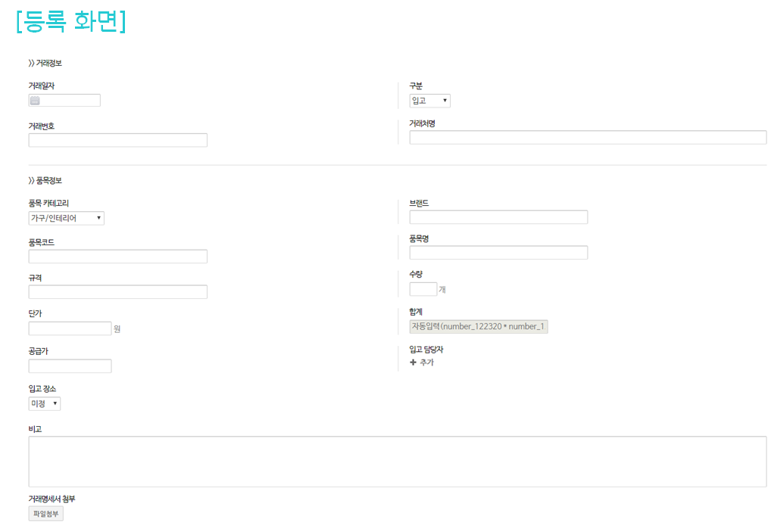Open the calendar icon for 거래일자
Viewport: 774px width, 532px height.
(35, 101)
